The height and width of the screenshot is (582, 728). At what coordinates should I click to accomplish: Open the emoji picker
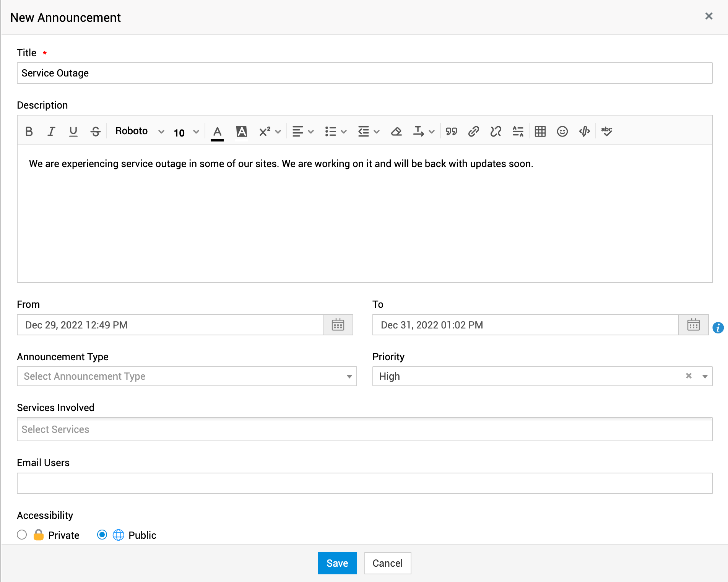(562, 132)
